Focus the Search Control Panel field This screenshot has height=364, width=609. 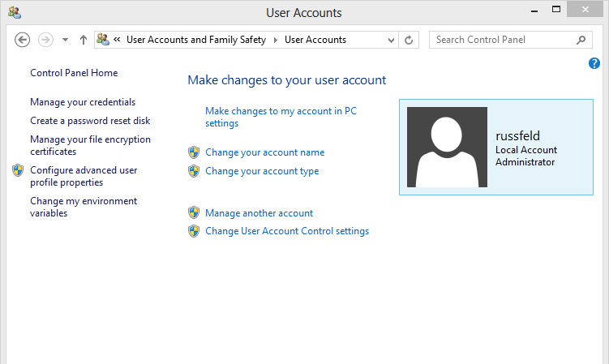click(503, 40)
